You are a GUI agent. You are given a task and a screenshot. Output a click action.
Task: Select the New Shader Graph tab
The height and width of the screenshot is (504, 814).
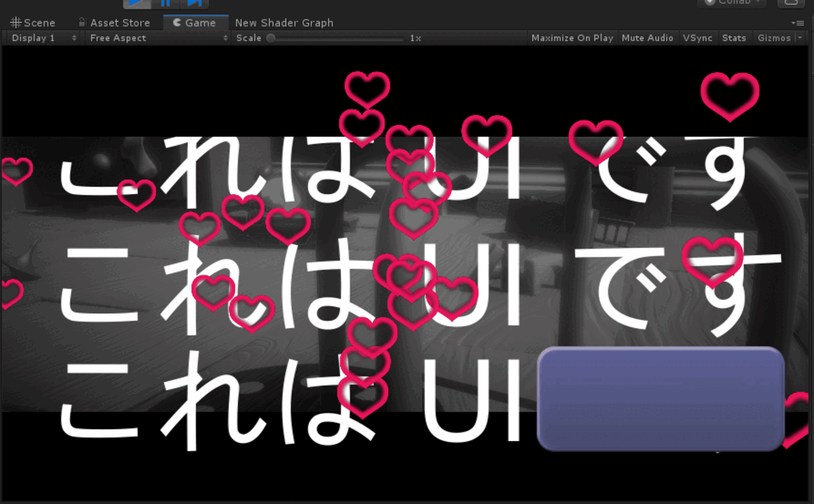(x=284, y=23)
